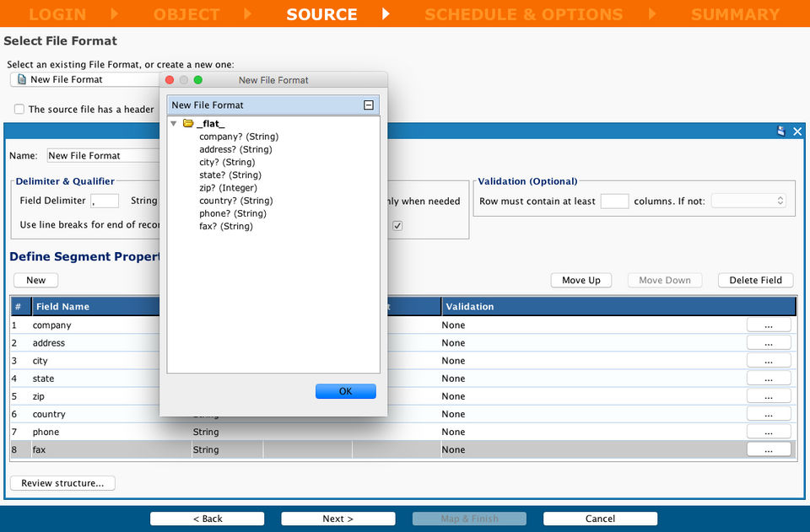Click the LOGIN wizard step
The width and height of the screenshot is (810, 532).
tap(57, 14)
